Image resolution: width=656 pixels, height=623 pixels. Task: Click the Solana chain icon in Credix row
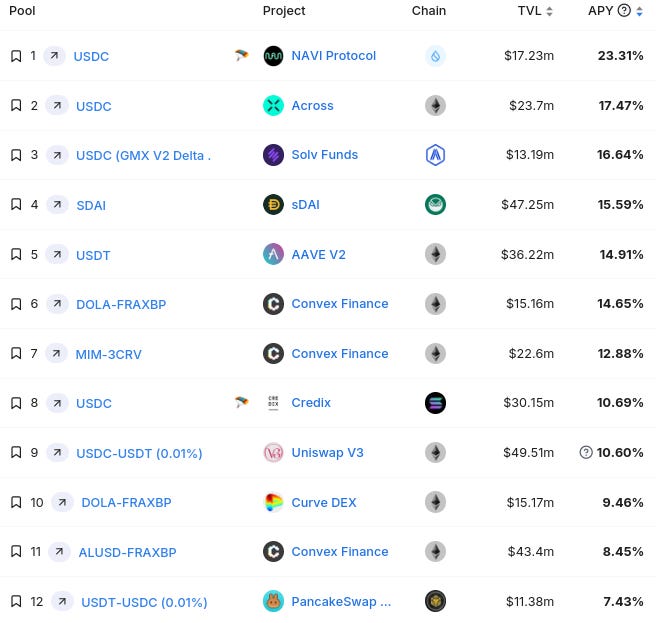435,403
